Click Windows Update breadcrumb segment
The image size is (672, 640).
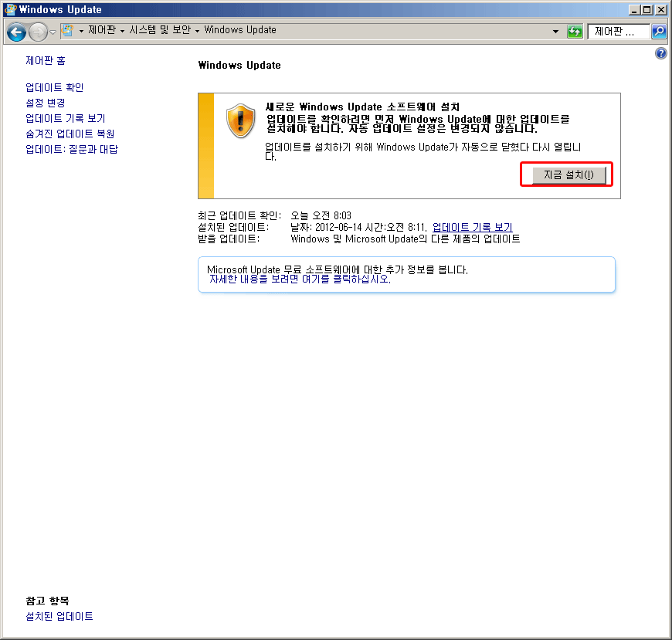click(240, 30)
